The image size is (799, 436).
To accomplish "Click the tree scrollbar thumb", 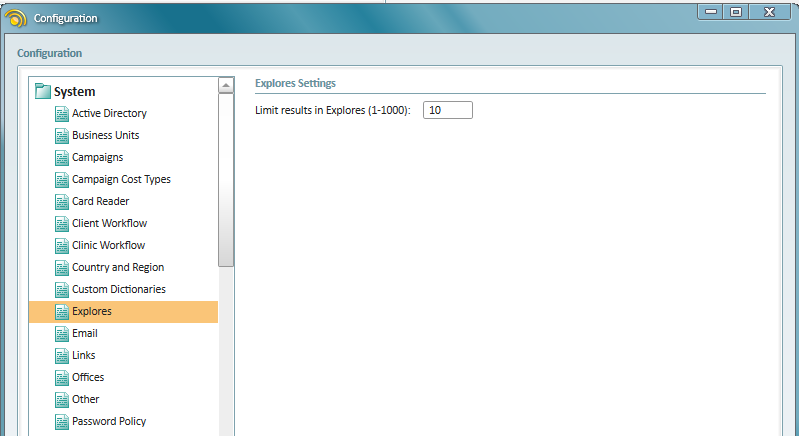I will (226, 180).
